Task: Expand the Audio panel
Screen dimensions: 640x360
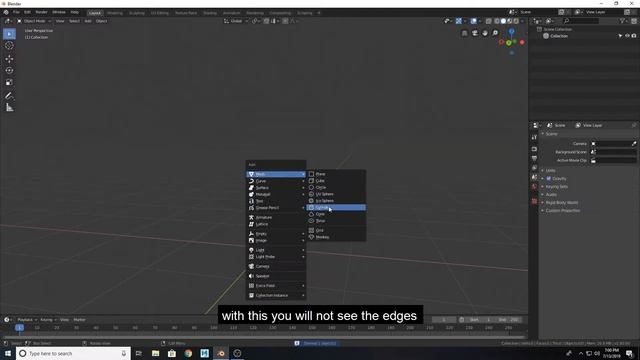Action: pos(551,195)
